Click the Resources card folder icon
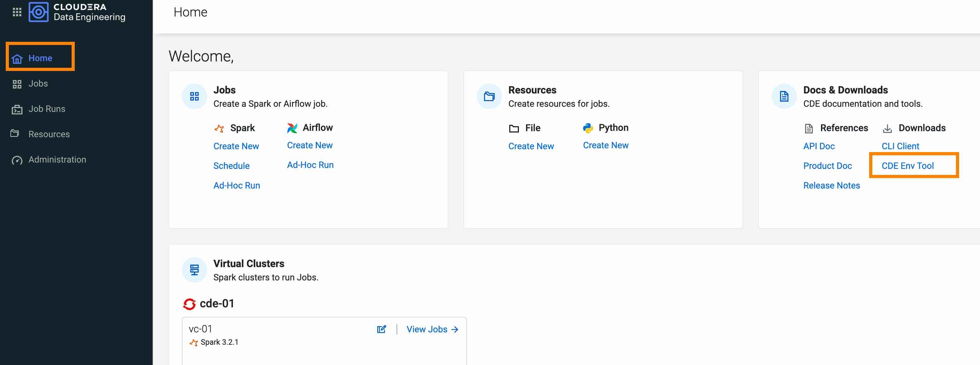The width and height of the screenshot is (980, 365). click(489, 96)
